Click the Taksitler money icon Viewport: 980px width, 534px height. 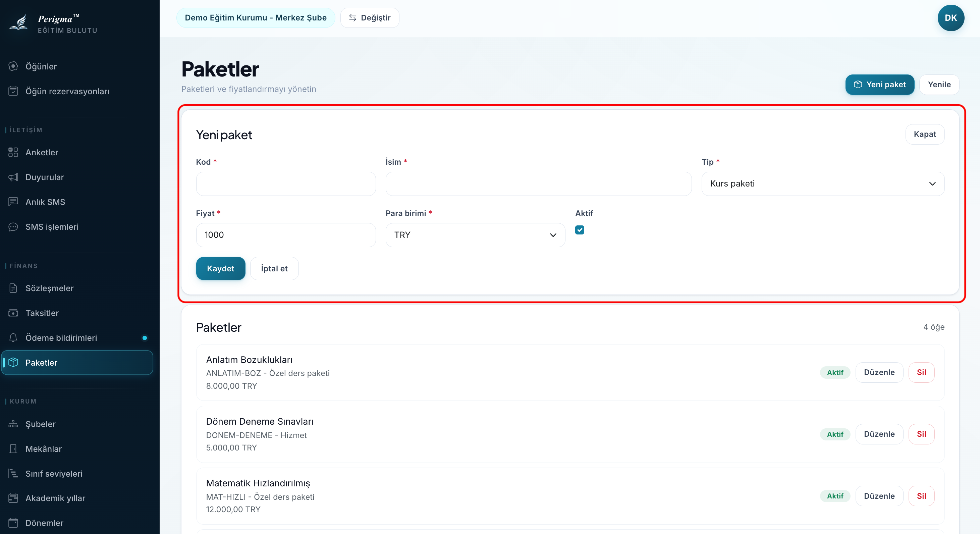(13, 313)
